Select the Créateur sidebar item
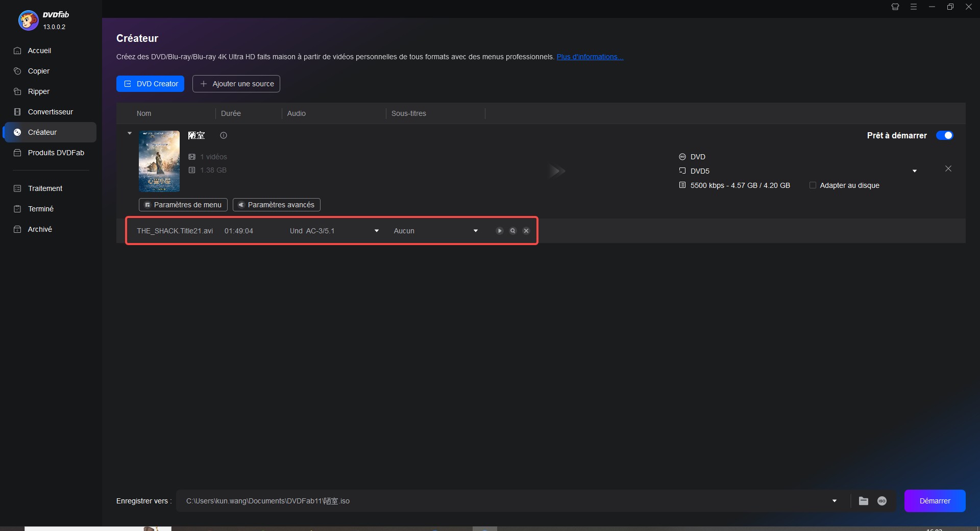The image size is (980, 531). 50,132
